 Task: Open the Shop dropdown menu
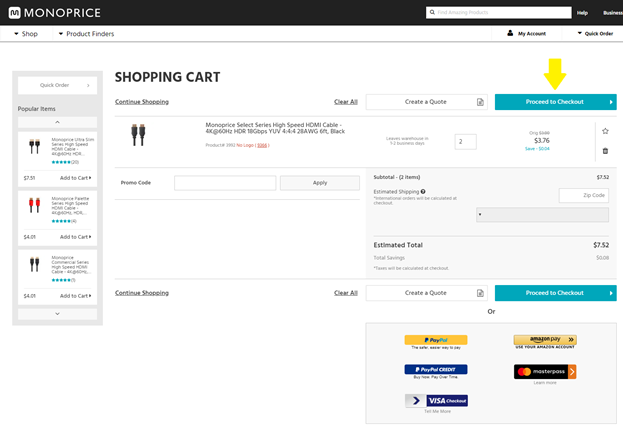26,34
